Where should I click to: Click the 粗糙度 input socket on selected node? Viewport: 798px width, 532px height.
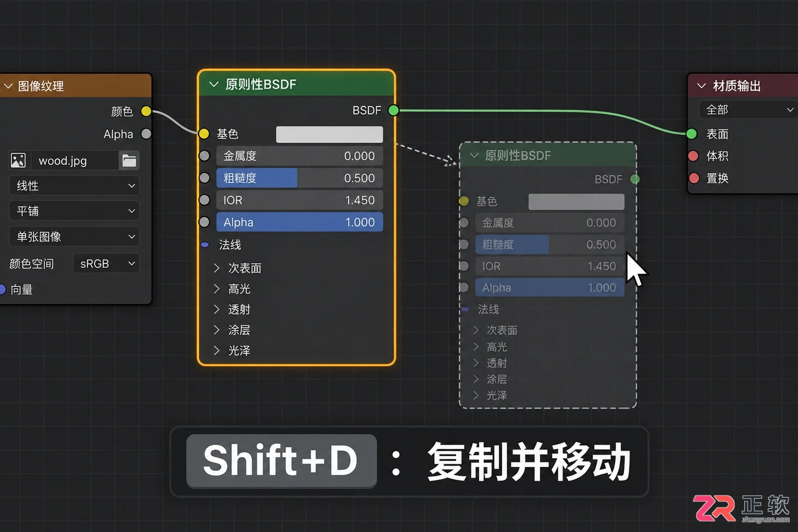pyautogui.click(x=204, y=178)
